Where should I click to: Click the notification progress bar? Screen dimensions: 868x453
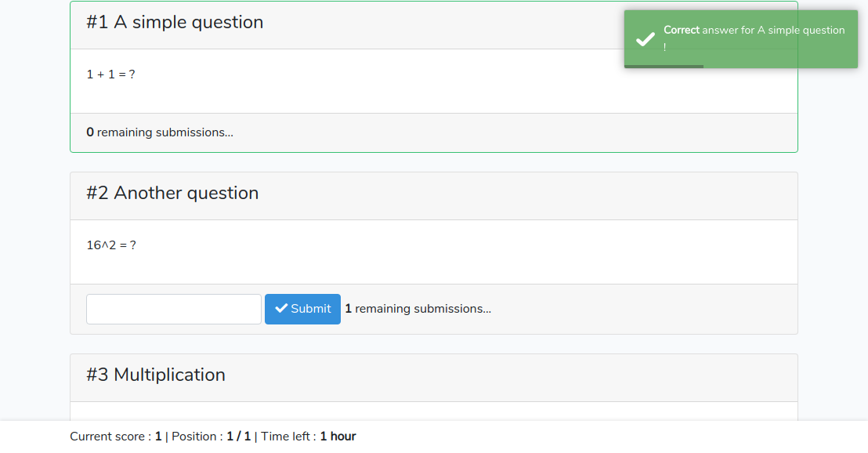click(x=664, y=67)
